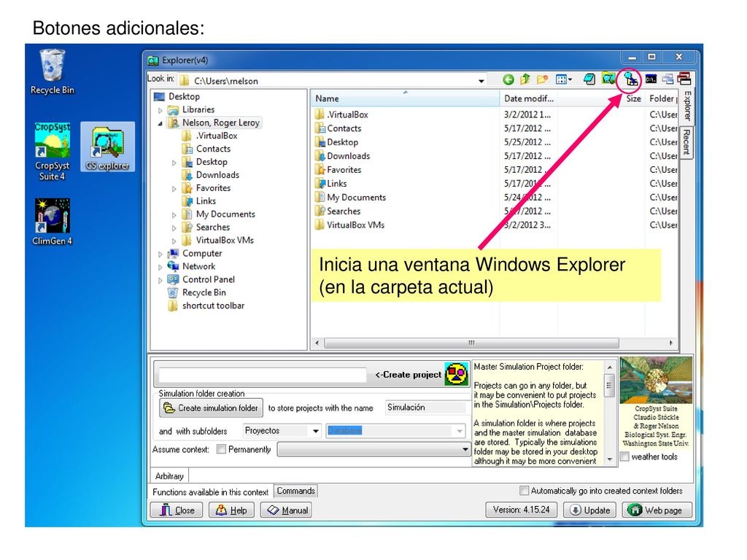Open the Database combo box dropdown
Viewport: 747px width, 560px height.
[x=460, y=431]
